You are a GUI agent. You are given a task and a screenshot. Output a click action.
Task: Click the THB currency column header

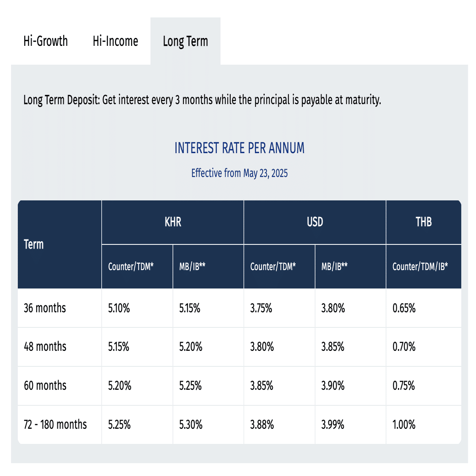423,222
